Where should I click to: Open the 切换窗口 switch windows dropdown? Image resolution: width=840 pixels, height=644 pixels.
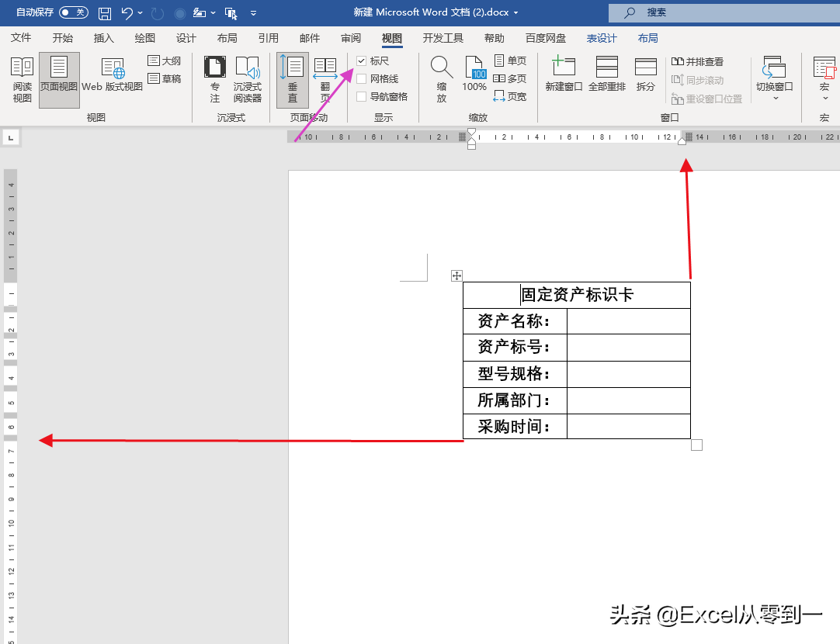click(x=775, y=78)
